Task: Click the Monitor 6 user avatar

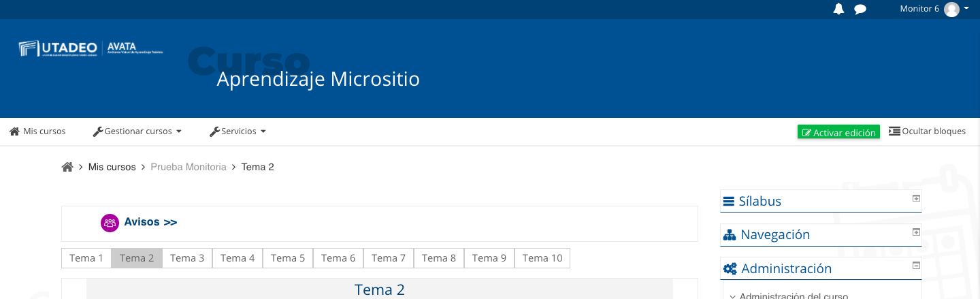Action: click(x=951, y=10)
